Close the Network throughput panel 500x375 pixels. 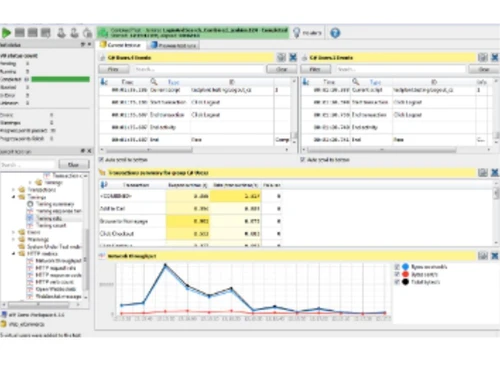(x=495, y=256)
